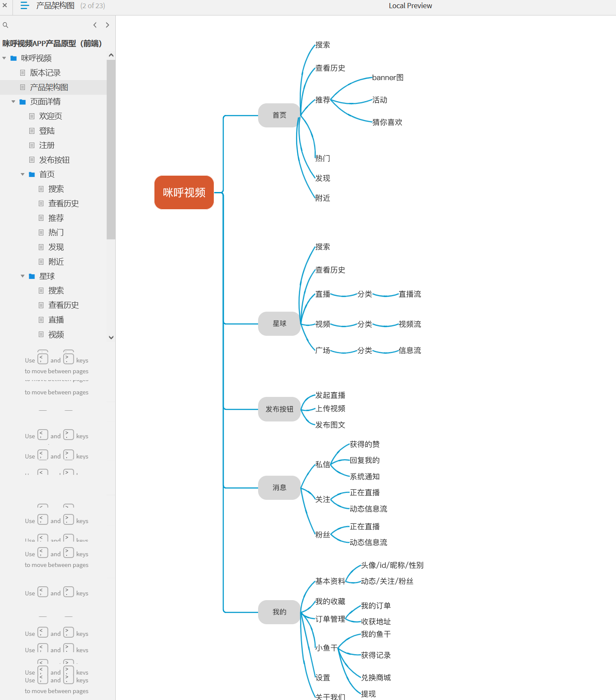Open the 视频 page in sidebar
Image resolution: width=616 pixels, height=700 pixels.
[56, 335]
